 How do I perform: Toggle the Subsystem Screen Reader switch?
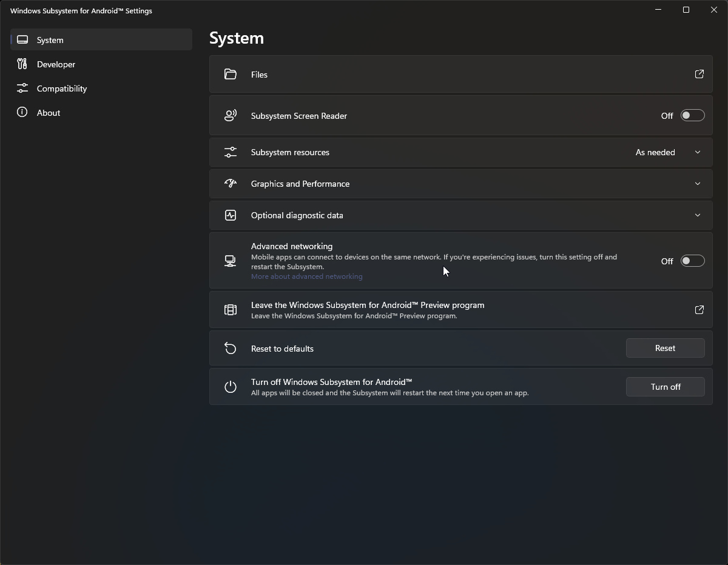692,115
